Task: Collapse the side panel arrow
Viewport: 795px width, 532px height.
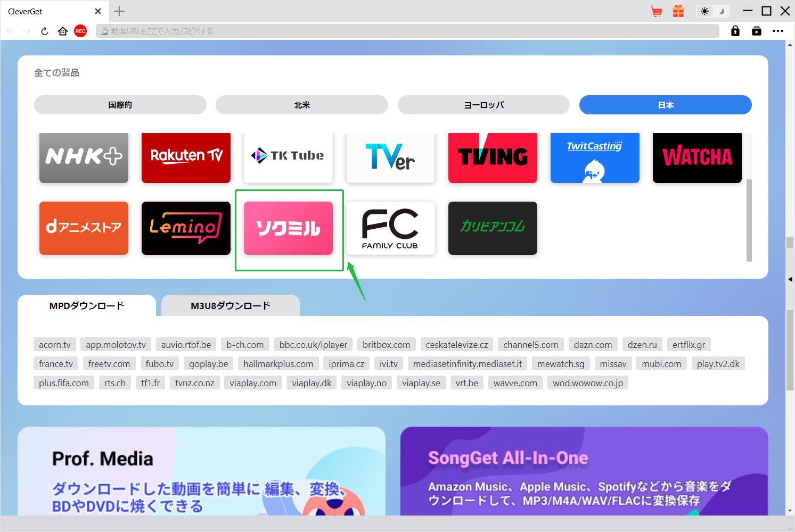Action: tap(790, 279)
